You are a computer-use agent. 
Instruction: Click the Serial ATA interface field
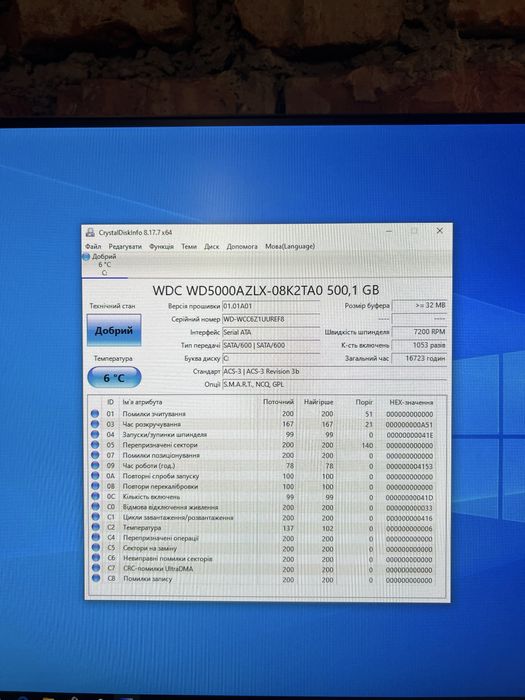coord(271,332)
